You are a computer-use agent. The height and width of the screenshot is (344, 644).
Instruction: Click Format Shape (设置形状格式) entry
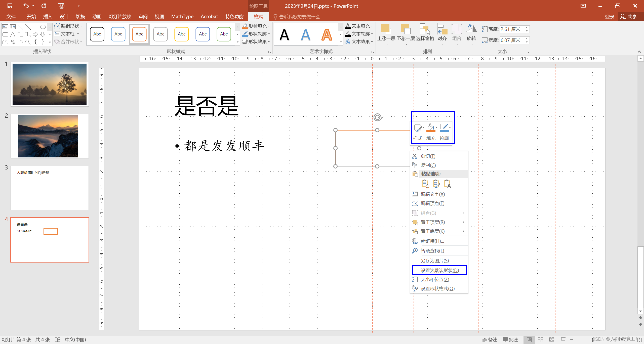click(439, 288)
